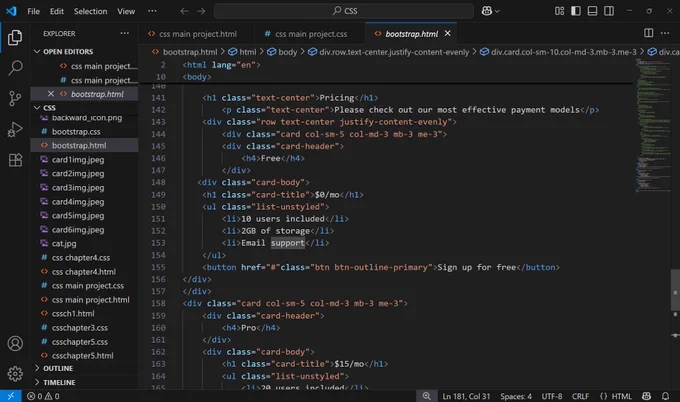Image resolution: width=680 pixels, height=402 pixels.
Task: Click line number 158 in gutter
Action: tap(158, 303)
